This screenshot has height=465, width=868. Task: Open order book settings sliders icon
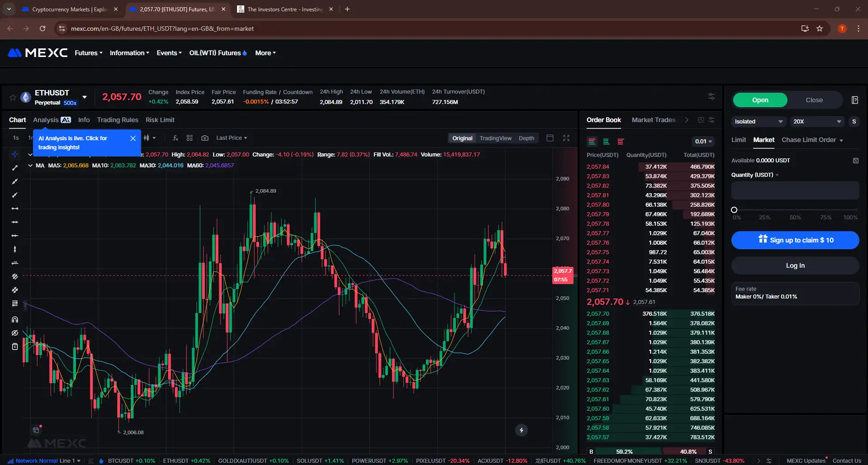[x=711, y=120]
